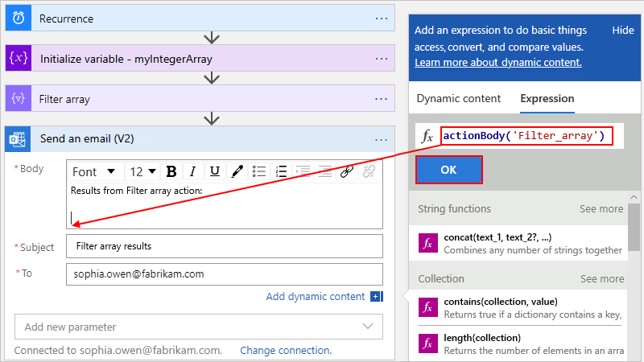Select the Expression tab
The width and height of the screenshot is (644, 362).
click(x=547, y=98)
